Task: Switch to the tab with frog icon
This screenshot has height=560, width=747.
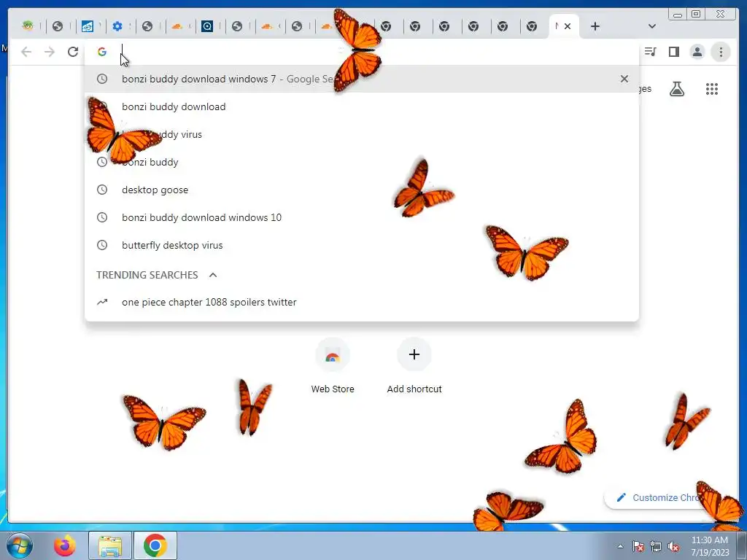Action: (28, 26)
